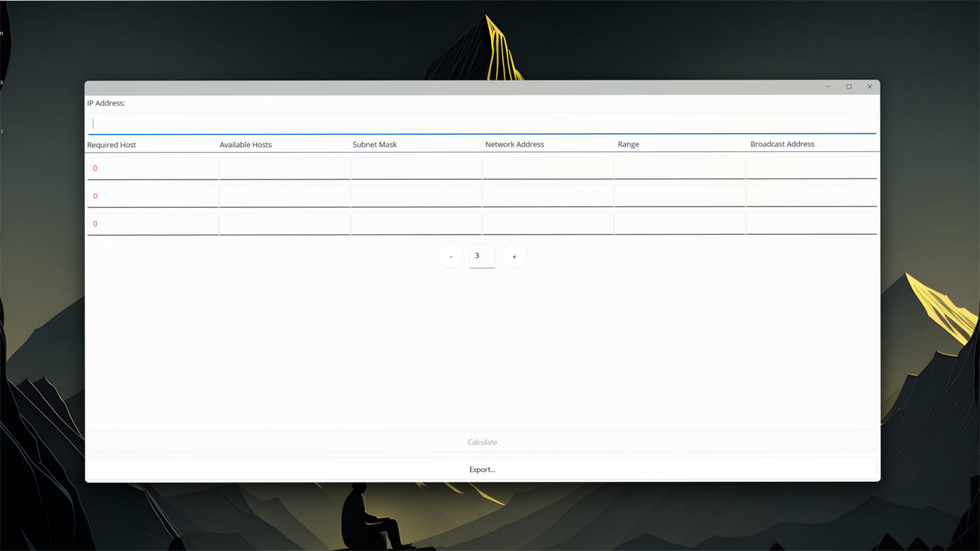Click the IP Address input field
The height and width of the screenshot is (551, 980).
click(x=482, y=123)
